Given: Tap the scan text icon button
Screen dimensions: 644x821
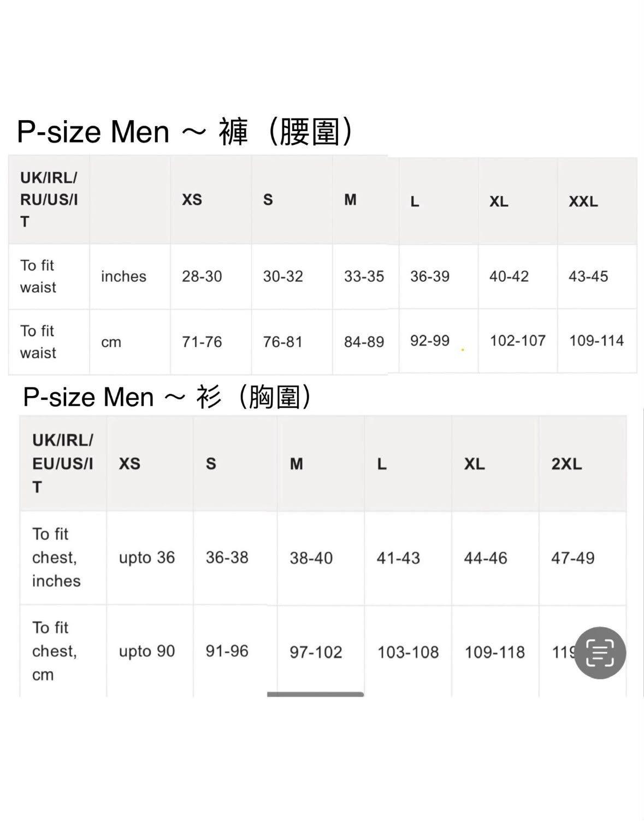Looking at the screenshot, I should click(x=600, y=653).
